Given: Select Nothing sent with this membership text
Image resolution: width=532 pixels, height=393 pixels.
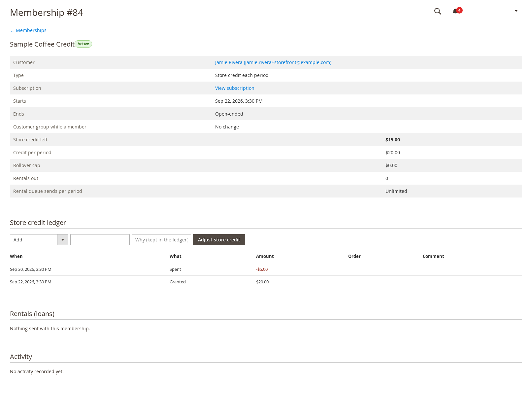Looking at the screenshot, I should pos(50,329).
